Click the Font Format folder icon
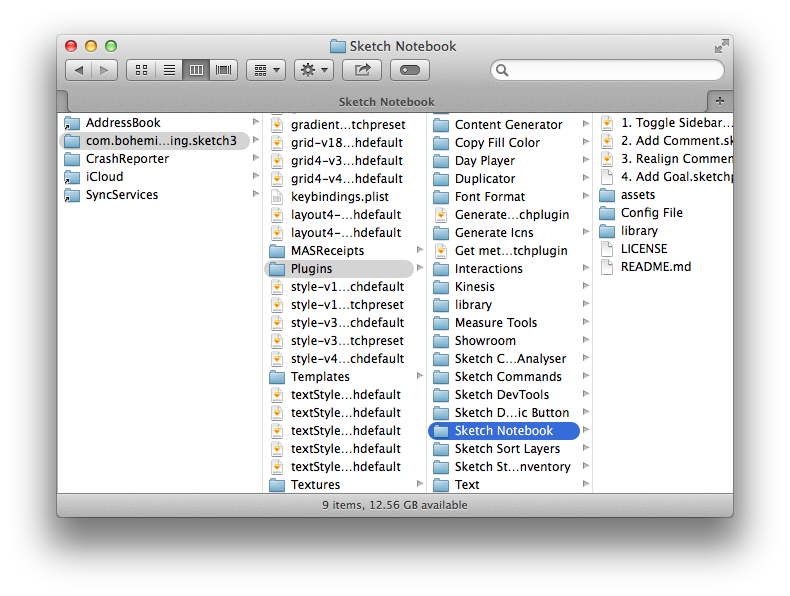 point(441,196)
